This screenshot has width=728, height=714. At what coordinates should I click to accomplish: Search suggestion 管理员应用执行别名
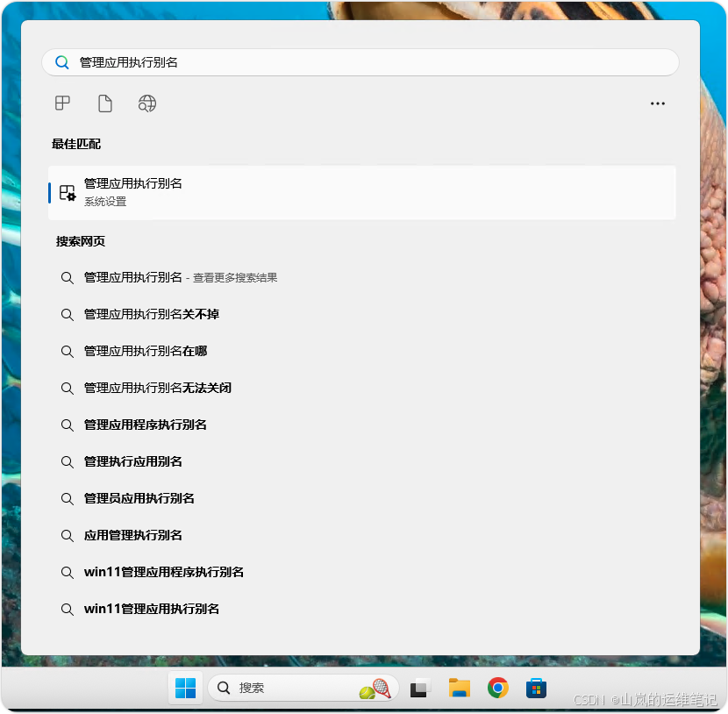(139, 497)
